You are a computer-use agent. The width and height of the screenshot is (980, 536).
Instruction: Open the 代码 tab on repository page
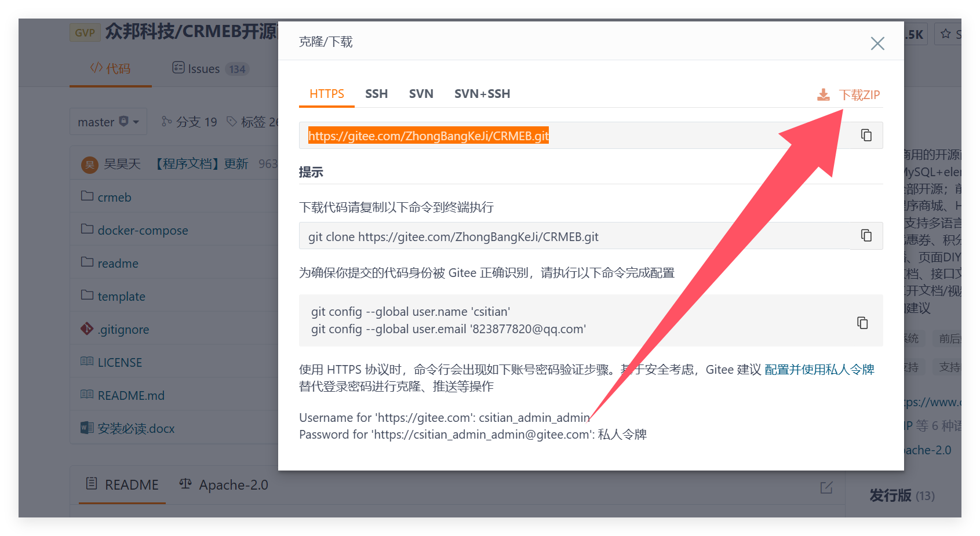tap(111, 69)
